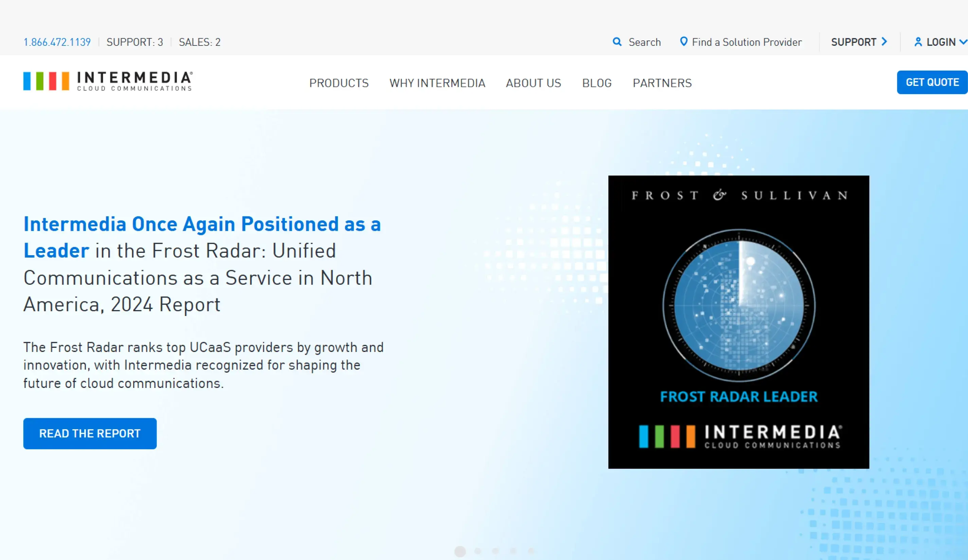Open Find a Solution Provider link

pyautogui.click(x=747, y=42)
